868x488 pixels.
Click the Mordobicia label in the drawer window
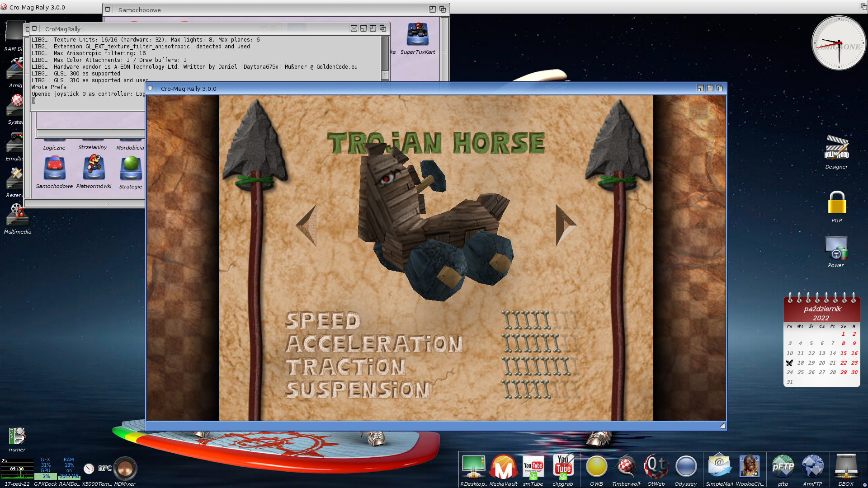pyautogui.click(x=130, y=148)
